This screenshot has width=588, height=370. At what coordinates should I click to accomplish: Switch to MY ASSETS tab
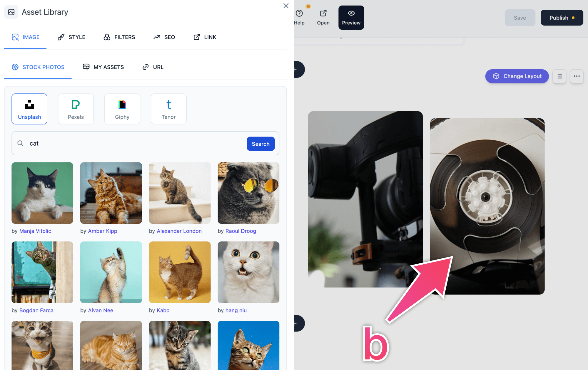point(103,67)
